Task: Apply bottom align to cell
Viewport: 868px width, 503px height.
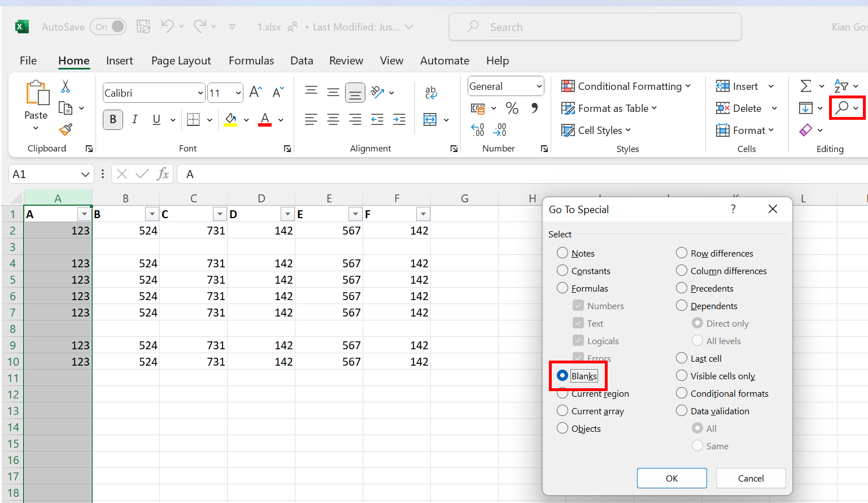Action: point(355,92)
